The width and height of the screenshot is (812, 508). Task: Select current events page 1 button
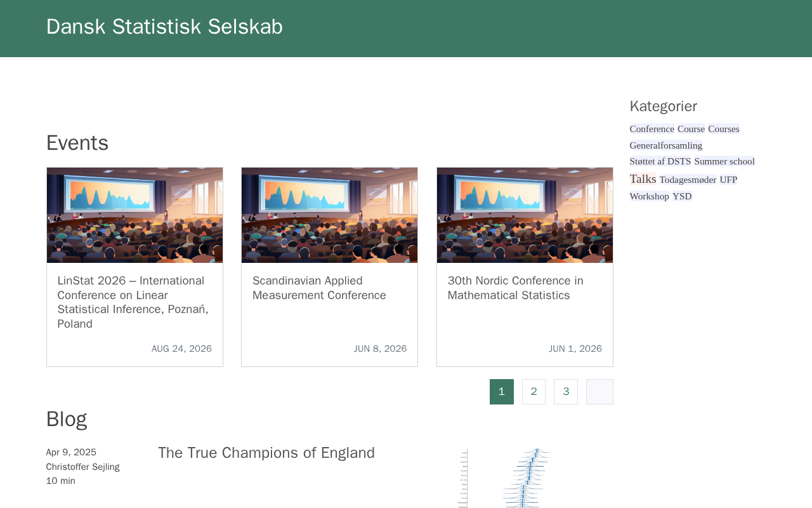[x=501, y=392]
